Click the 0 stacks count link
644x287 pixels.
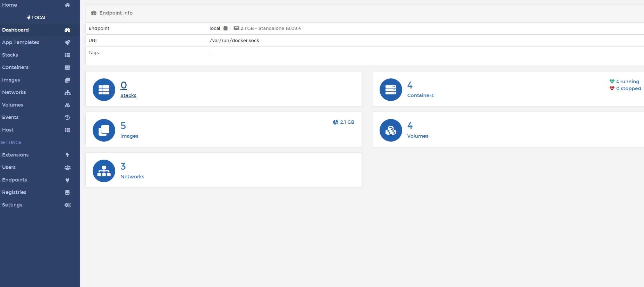pyautogui.click(x=124, y=85)
